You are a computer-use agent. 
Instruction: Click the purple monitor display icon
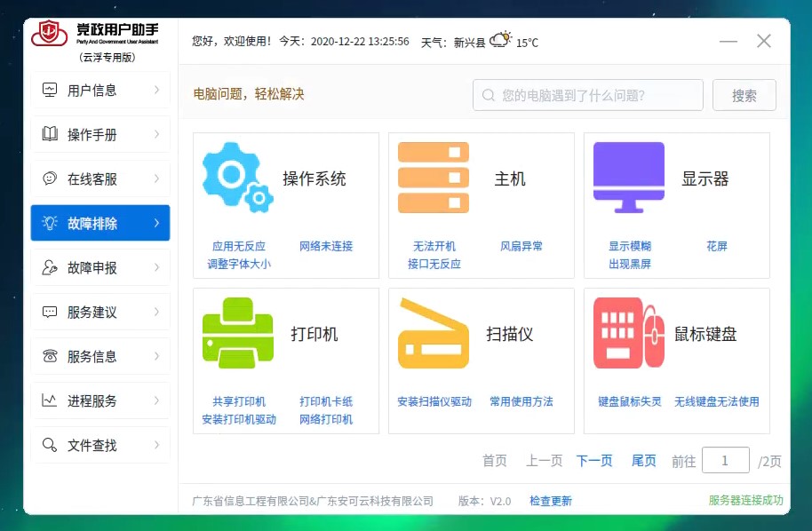click(x=629, y=178)
